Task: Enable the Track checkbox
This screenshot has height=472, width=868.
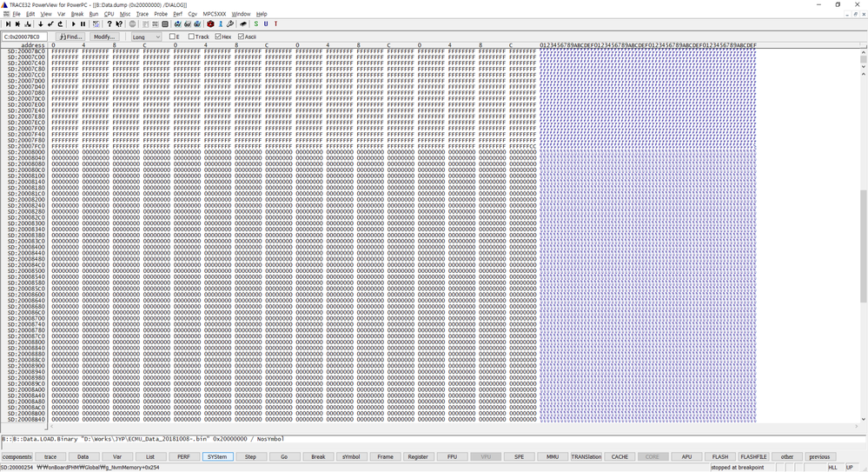Action: (191, 37)
